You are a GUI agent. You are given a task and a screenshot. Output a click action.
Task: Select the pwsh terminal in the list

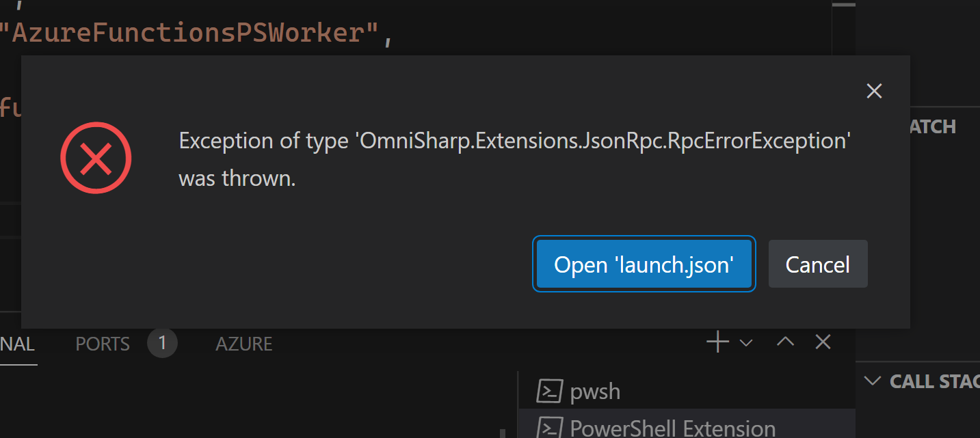pyautogui.click(x=595, y=391)
